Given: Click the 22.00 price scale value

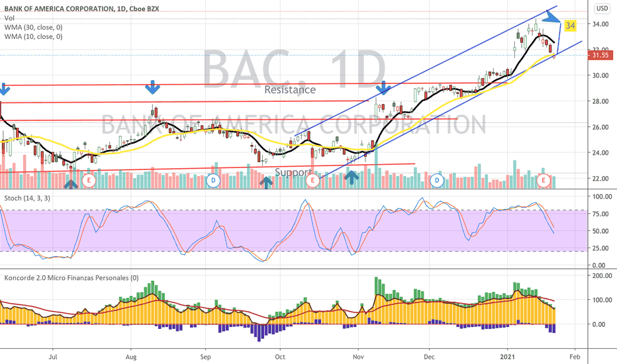Looking at the screenshot, I should [600, 179].
